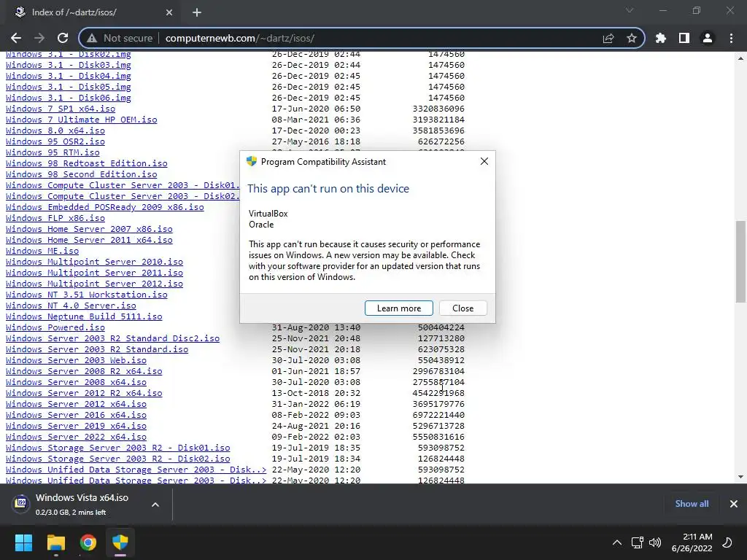Open Windows 98 Redtoast Edition.iso link
The width and height of the screenshot is (747, 560).
coord(87,163)
